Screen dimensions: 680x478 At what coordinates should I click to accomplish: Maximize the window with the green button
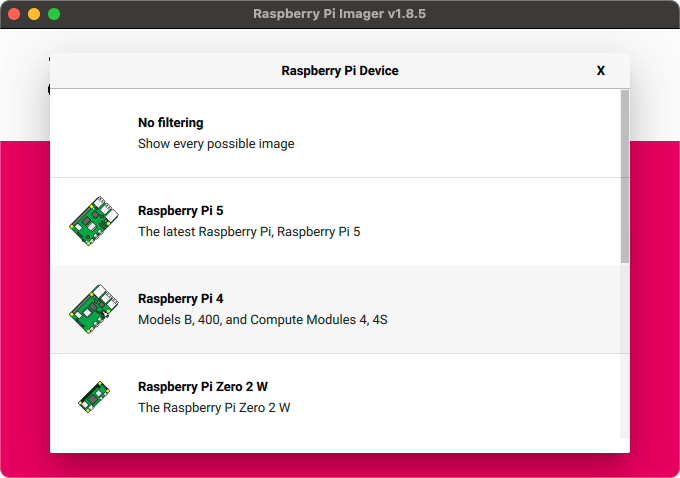54,14
